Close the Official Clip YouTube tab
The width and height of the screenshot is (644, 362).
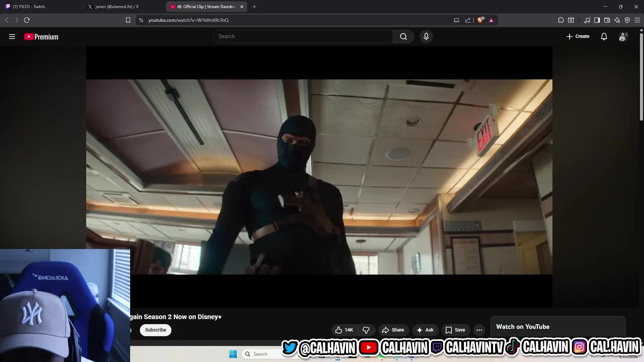[x=242, y=7]
